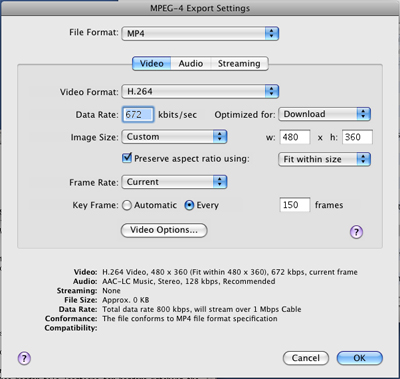Image resolution: width=400 pixels, height=379 pixels.
Task: Click the width field showing 480
Action: (x=295, y=137)
